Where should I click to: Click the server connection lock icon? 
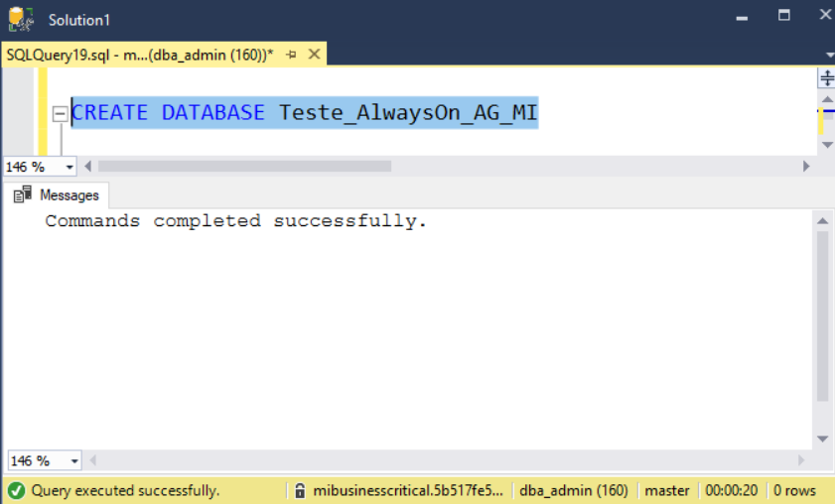point(299,490)
